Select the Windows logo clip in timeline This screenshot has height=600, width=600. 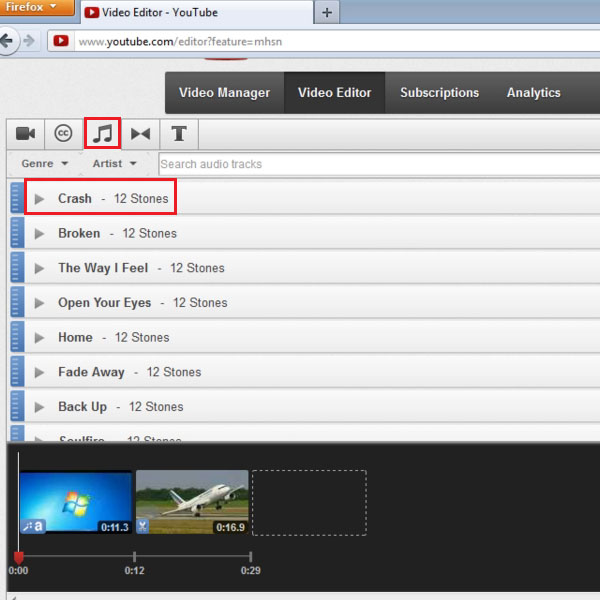76,502
